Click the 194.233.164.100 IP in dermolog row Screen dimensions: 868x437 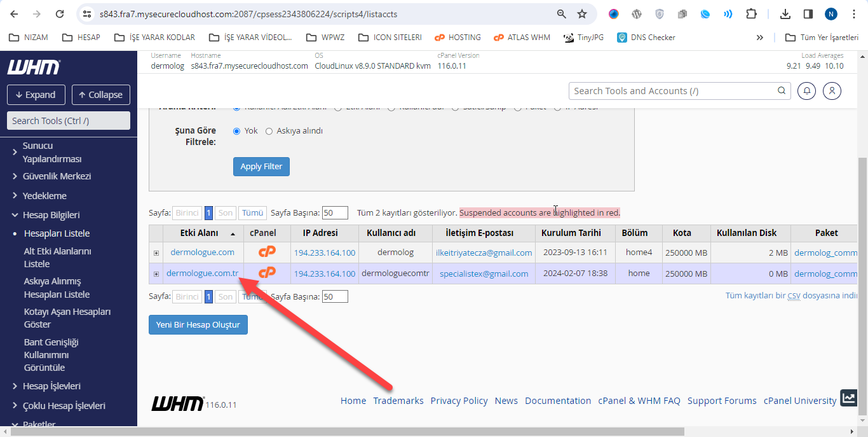pos(325,253)
